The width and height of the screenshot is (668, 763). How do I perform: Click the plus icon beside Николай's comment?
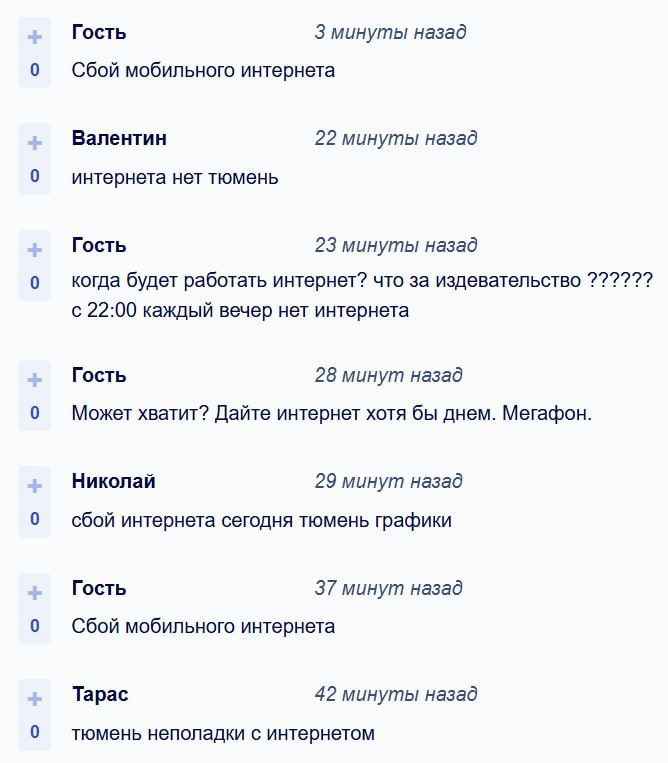pyautogui.click(x=35, y=487)
